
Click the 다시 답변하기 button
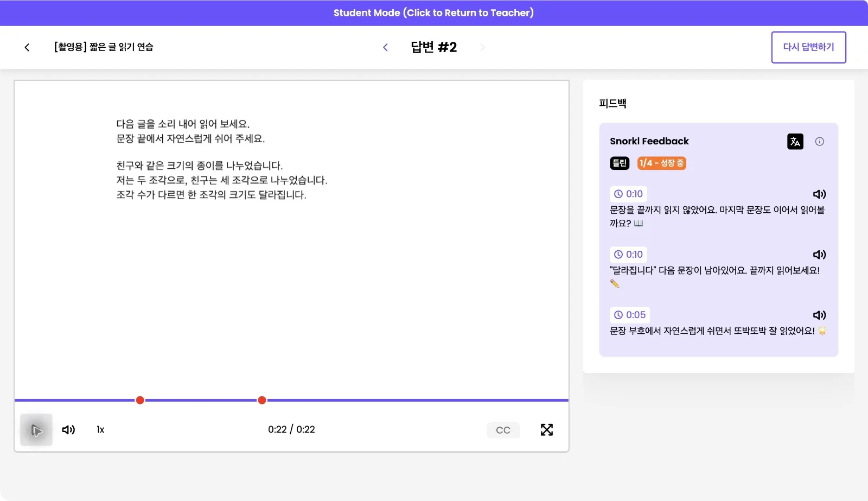tap(808, 47)
